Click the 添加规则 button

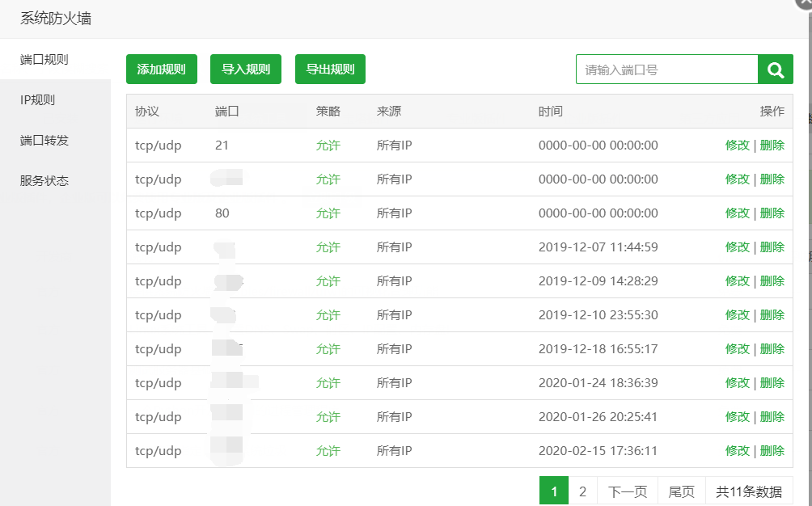[162, 70]
